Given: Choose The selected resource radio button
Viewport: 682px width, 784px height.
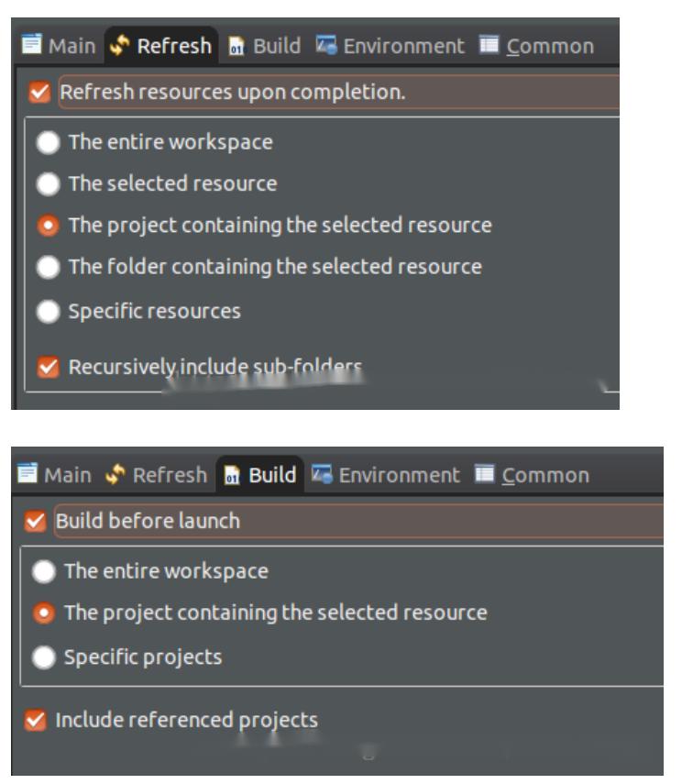Looking at the screenshot, I should [x=48, y=183].
